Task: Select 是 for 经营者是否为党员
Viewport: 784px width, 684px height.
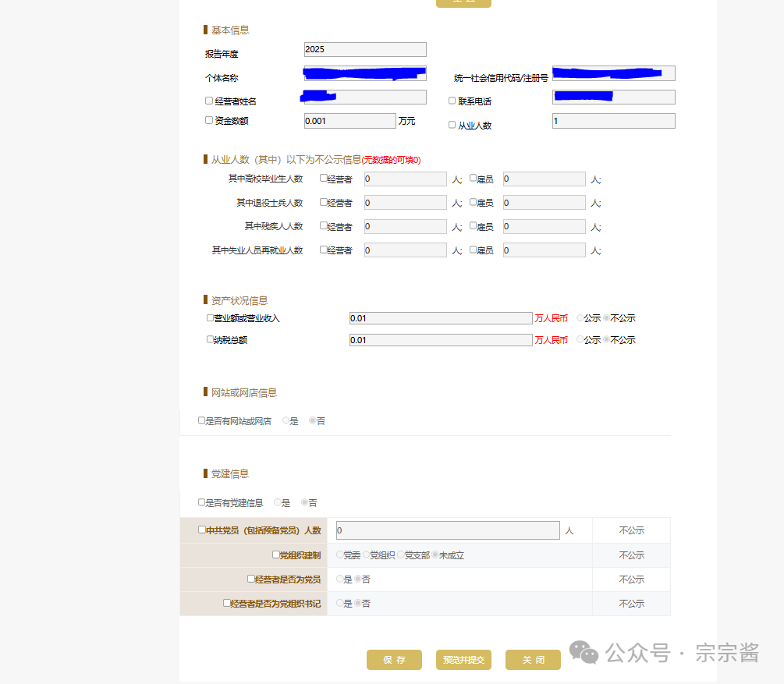Action: 339,579
